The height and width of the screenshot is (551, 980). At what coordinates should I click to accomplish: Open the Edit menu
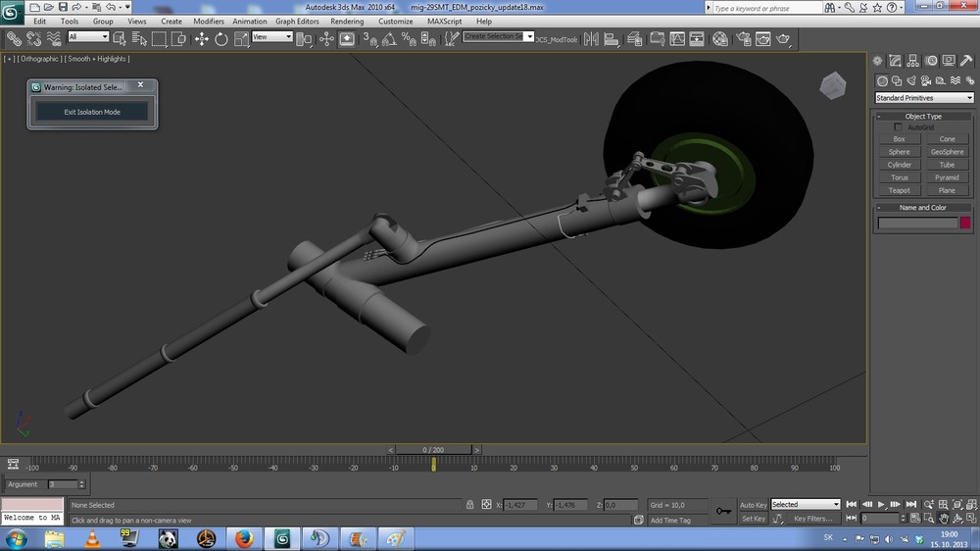40,22
